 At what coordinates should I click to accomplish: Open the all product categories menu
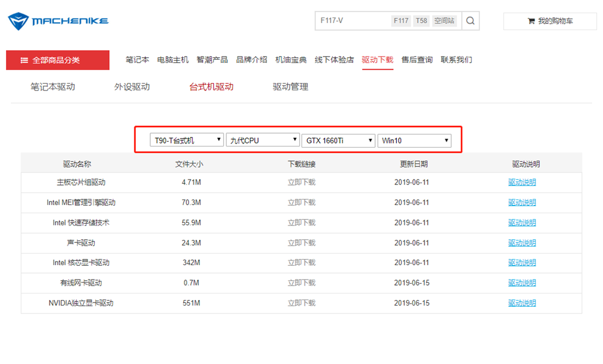tap(57, 60)
